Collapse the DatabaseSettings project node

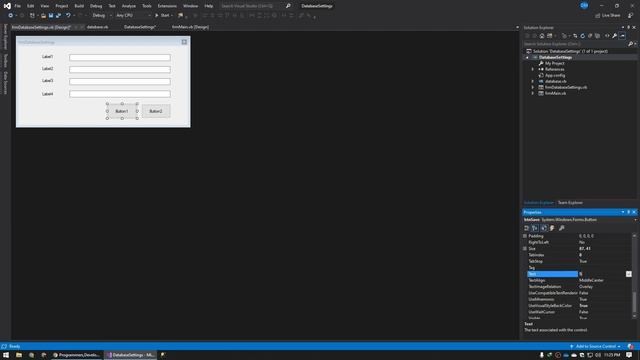pos(527,58)
